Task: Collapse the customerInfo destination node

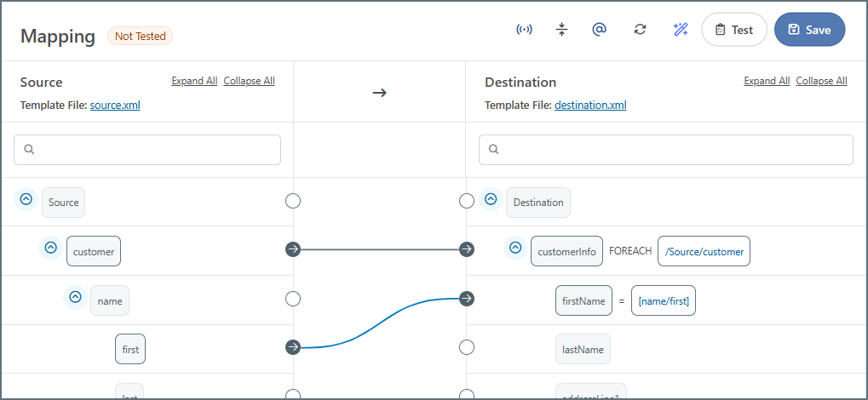Action: 514,248
